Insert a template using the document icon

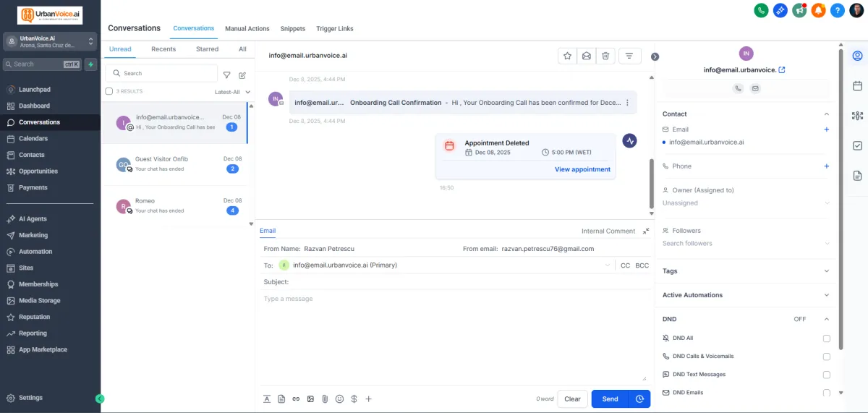281,399
